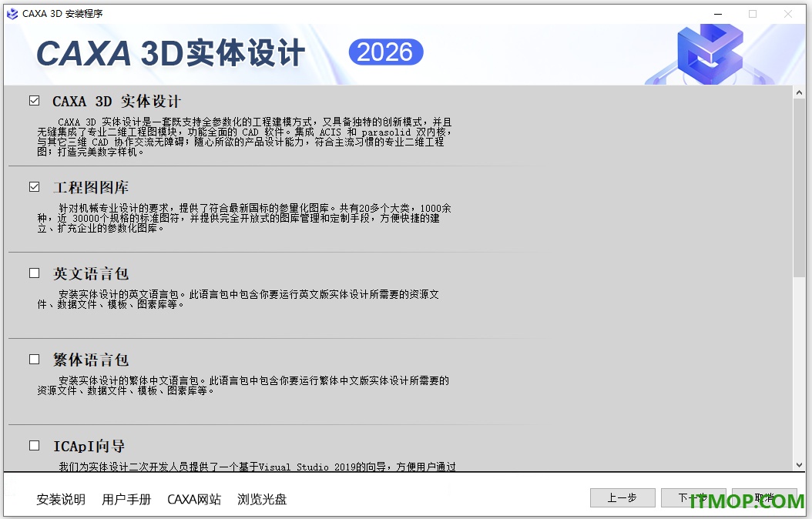
Task: Click the ICApI向导 component heading
Action: 89,446
